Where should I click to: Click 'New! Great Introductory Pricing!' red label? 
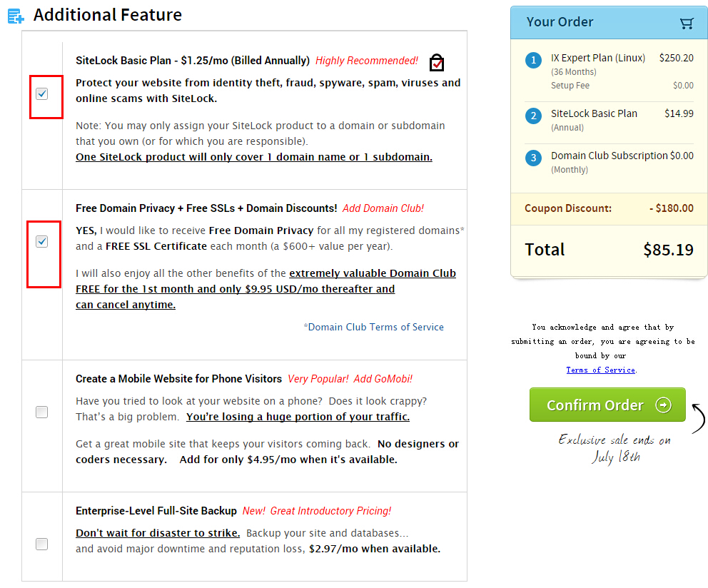(316, 511)
